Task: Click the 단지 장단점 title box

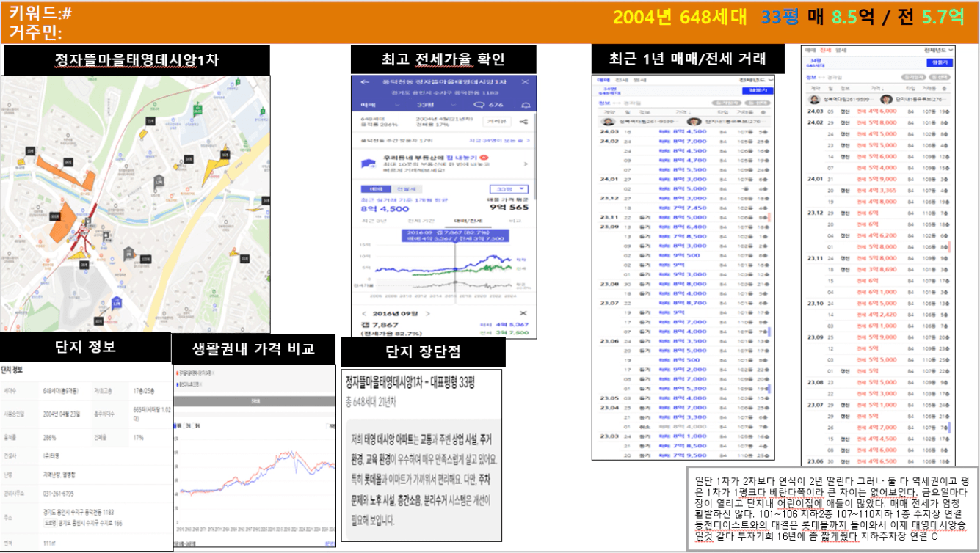Action: 423,352
